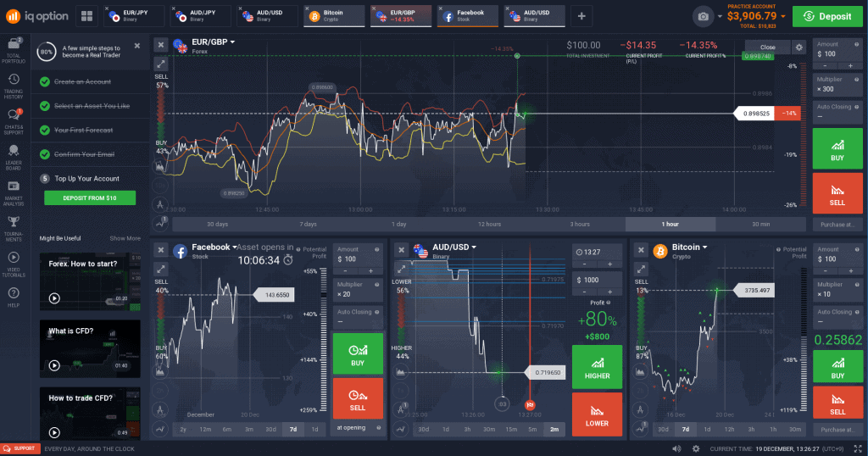Open EUR/GBP Auto Closing settings
This screenshot has width=868, height=456.
837,113
